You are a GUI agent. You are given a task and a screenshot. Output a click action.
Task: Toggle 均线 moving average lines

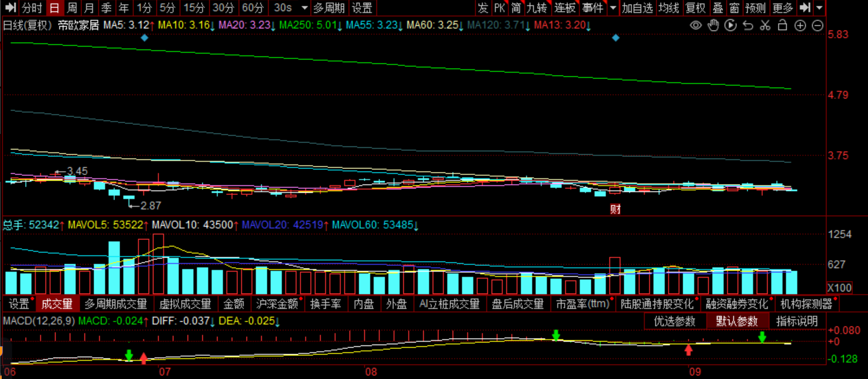click(x=669, y=8)
